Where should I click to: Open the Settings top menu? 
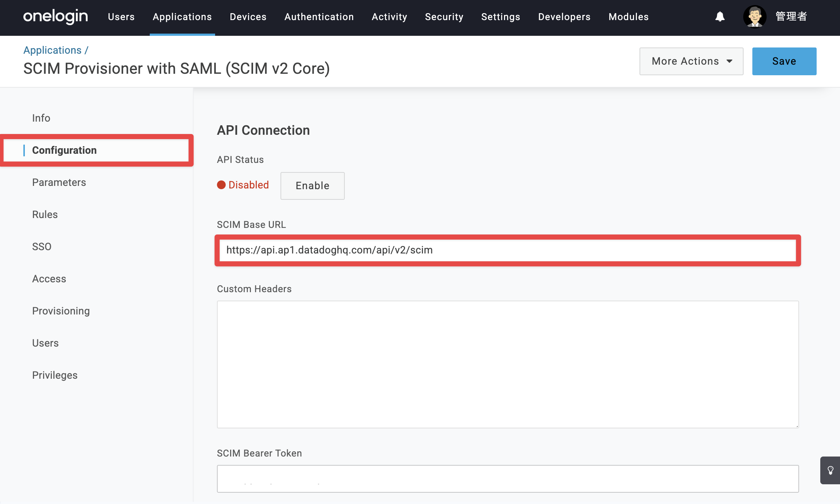coord(501,17)
